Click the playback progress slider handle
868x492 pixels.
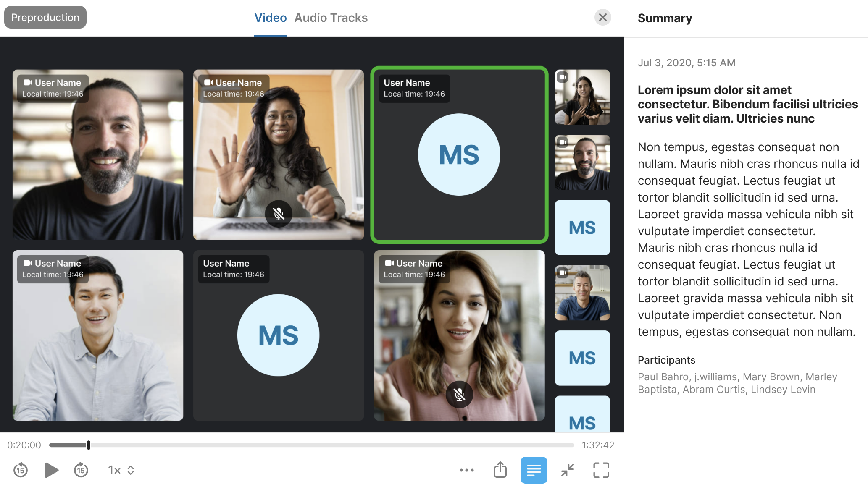coord(89,445)
